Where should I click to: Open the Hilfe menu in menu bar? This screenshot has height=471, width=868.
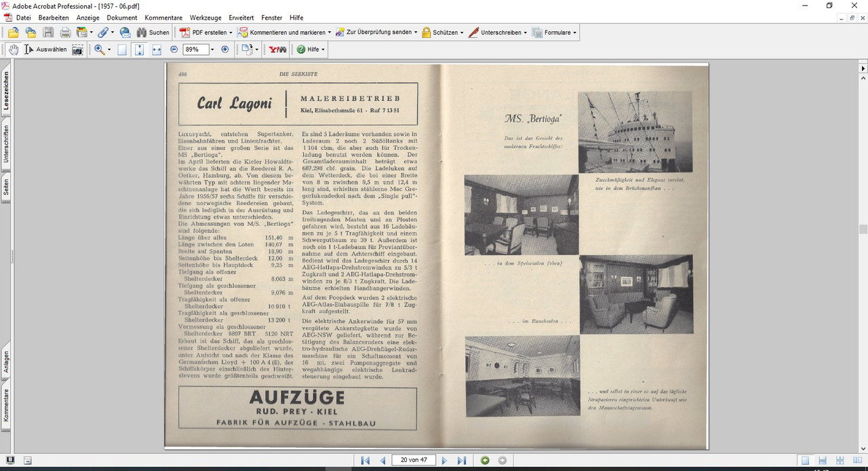(x=296, y=18)
